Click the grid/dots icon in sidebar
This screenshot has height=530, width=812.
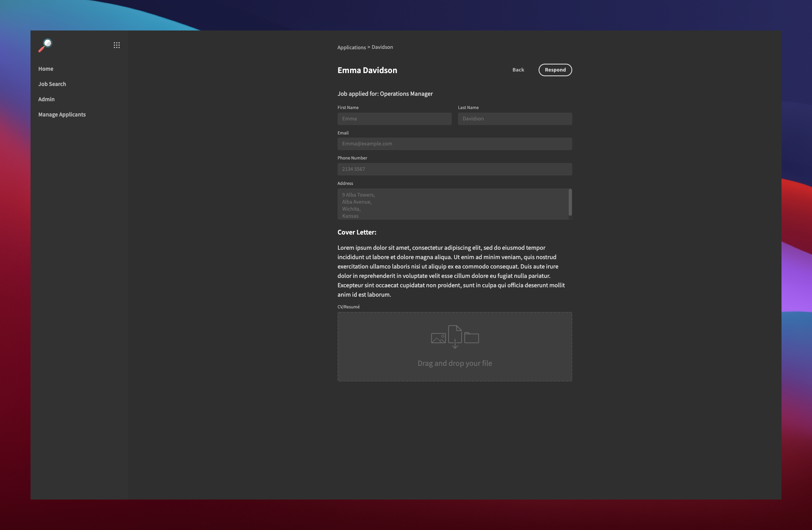pos(116,45)
